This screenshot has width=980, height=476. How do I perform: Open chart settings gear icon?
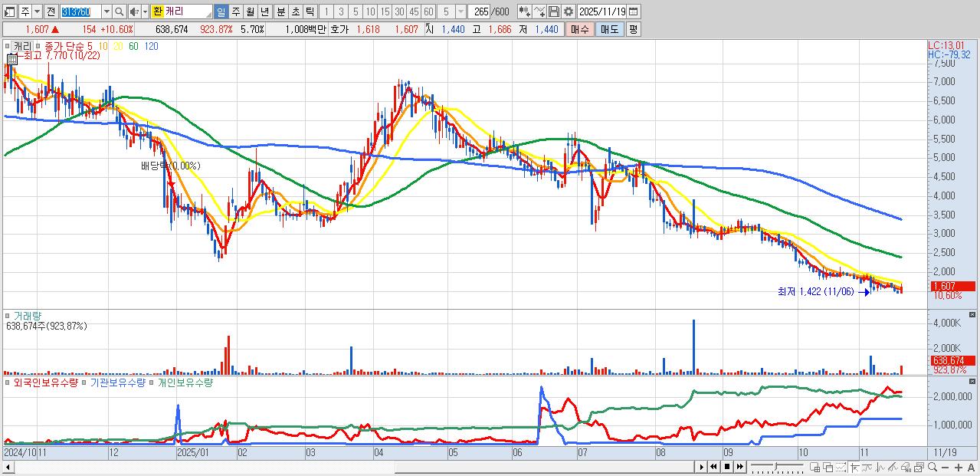coord(568,11)
